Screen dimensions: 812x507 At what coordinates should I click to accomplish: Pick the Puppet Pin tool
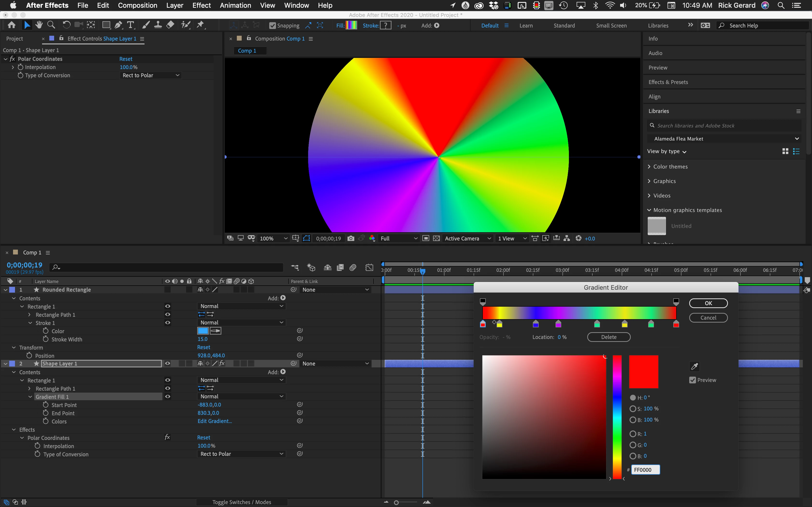[x=200, y=25]
